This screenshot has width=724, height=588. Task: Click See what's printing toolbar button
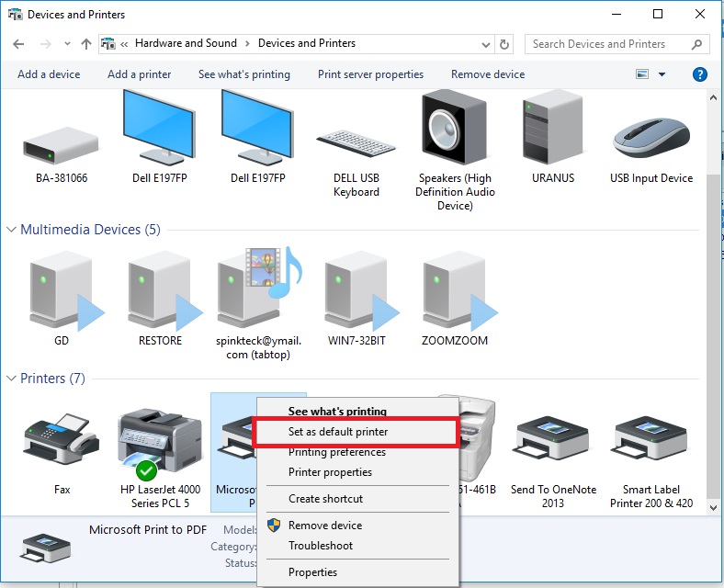coord(244,74)
